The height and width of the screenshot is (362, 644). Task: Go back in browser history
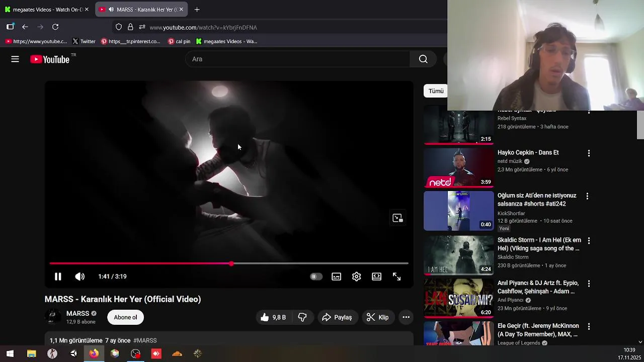pyautogui.click(x=25, y=27)
